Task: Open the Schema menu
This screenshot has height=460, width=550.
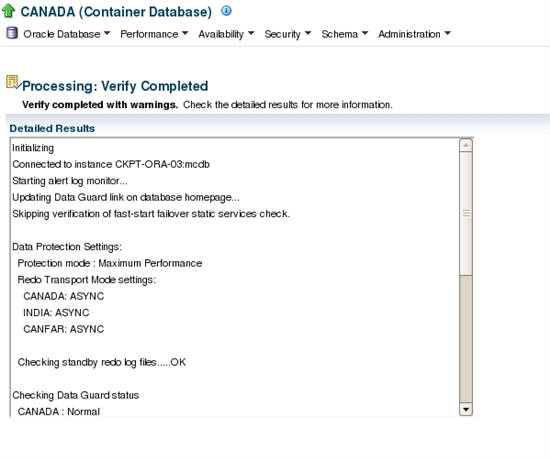Action: pos(340,34)
